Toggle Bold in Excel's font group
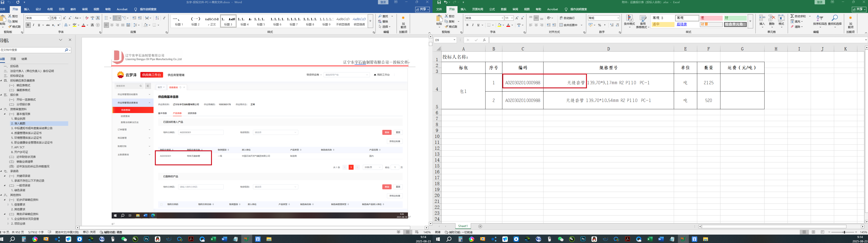The height and width of the screenshot is (243, 868). pyautogui.click(x=467, y=25)
